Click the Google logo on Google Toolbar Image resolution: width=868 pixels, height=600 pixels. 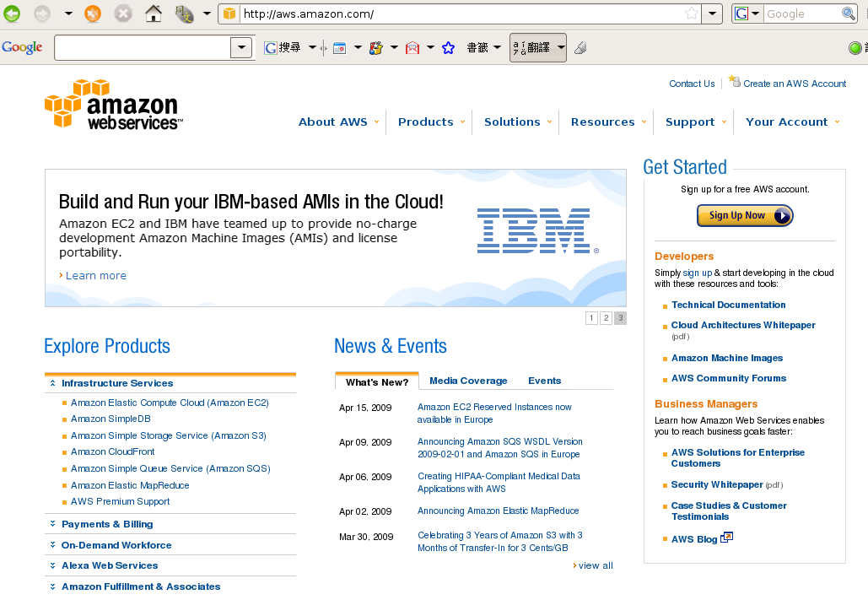[22, 47]
